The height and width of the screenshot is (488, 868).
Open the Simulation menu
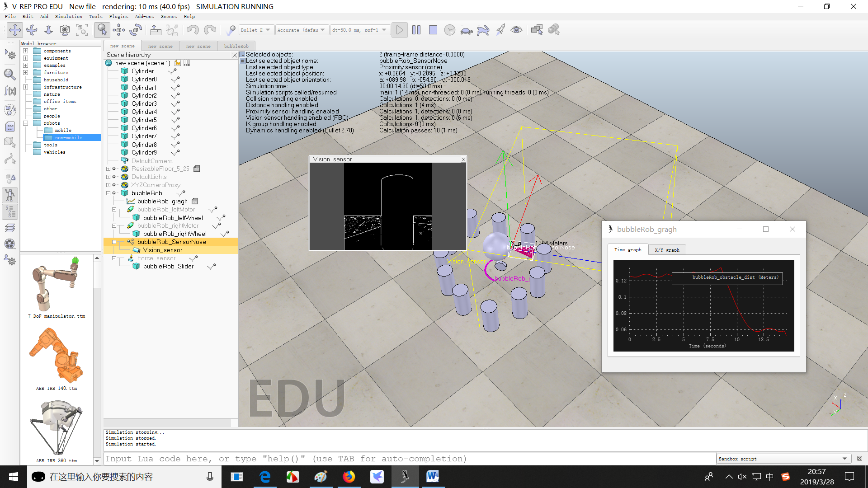click(69, 16)
